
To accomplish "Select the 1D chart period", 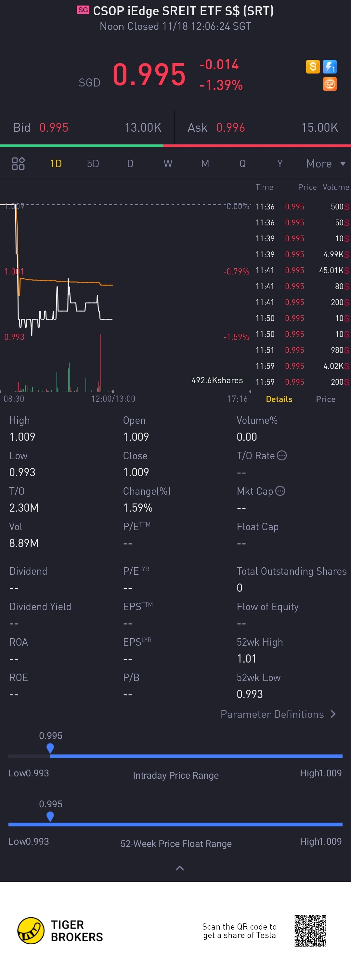I will coord(56,164).
